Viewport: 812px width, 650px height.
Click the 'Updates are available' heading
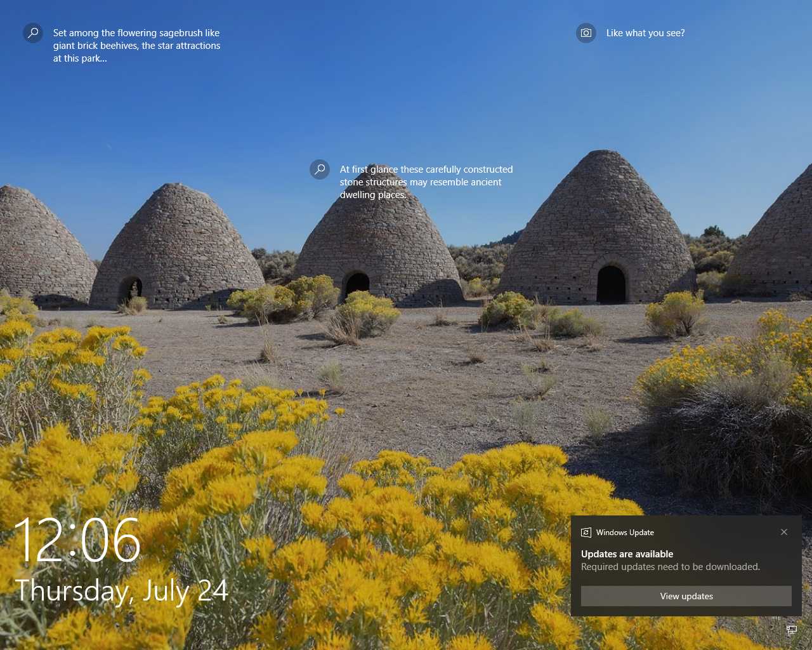[627, 554]
